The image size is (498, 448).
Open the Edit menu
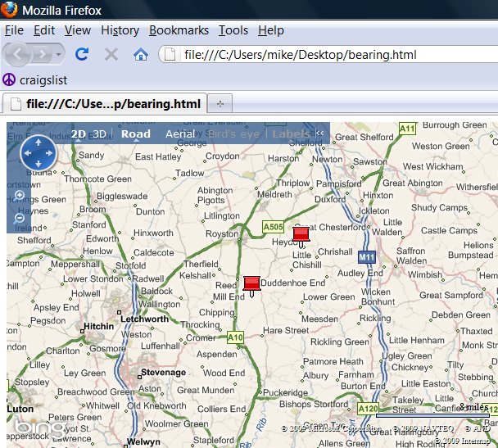pos(44,30)
